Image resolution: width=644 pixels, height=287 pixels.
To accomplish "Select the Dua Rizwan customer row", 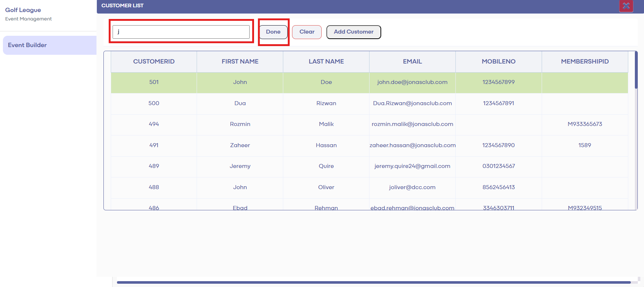I will pyautogui.click(x=240, y=103).
